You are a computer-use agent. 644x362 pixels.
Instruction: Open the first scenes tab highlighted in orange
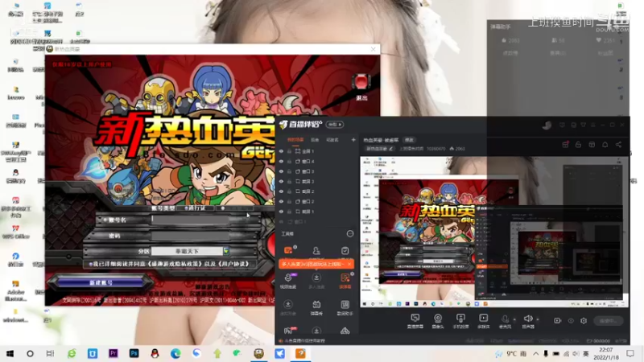295,140
